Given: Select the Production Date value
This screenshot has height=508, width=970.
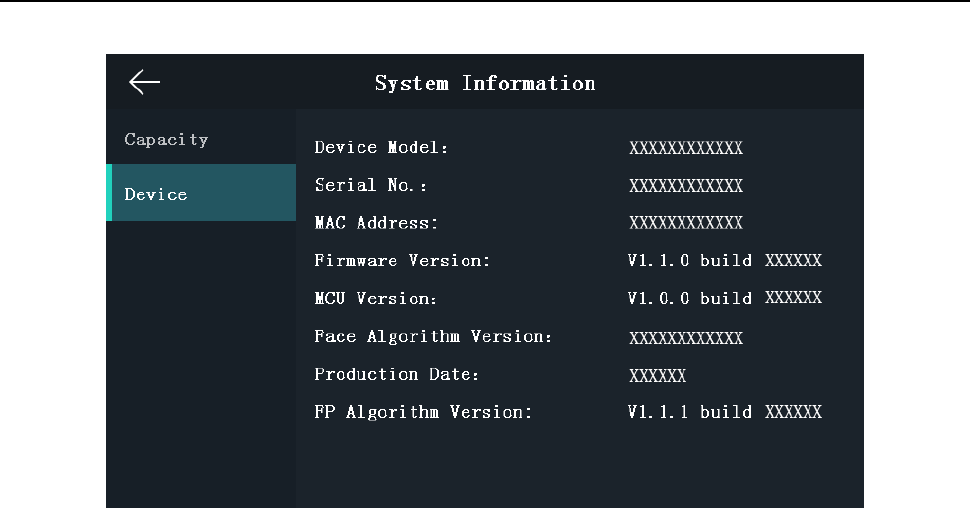Looking at the screenshot, I should coord(657,376).
